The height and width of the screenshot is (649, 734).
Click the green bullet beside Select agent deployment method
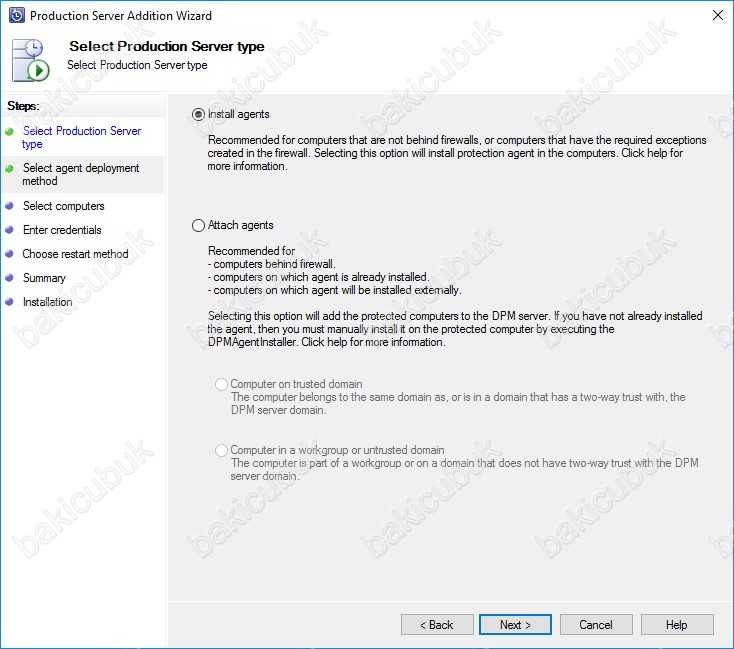click(x=9, y=169)
